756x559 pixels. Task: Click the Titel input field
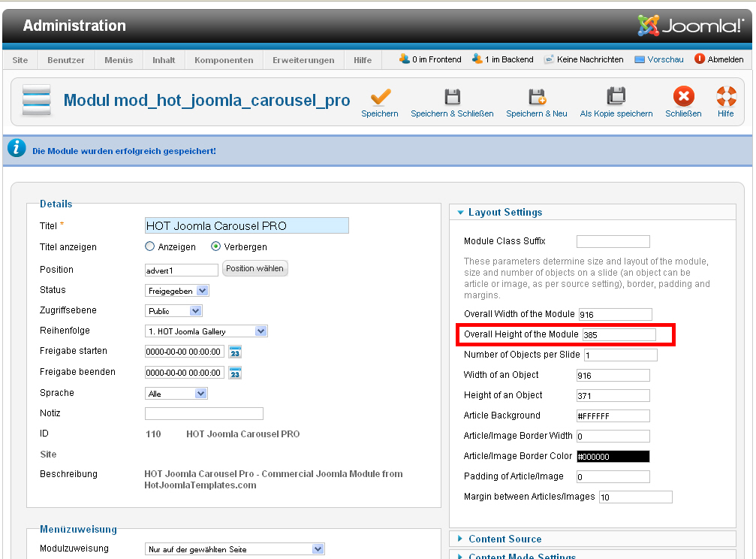247,225
